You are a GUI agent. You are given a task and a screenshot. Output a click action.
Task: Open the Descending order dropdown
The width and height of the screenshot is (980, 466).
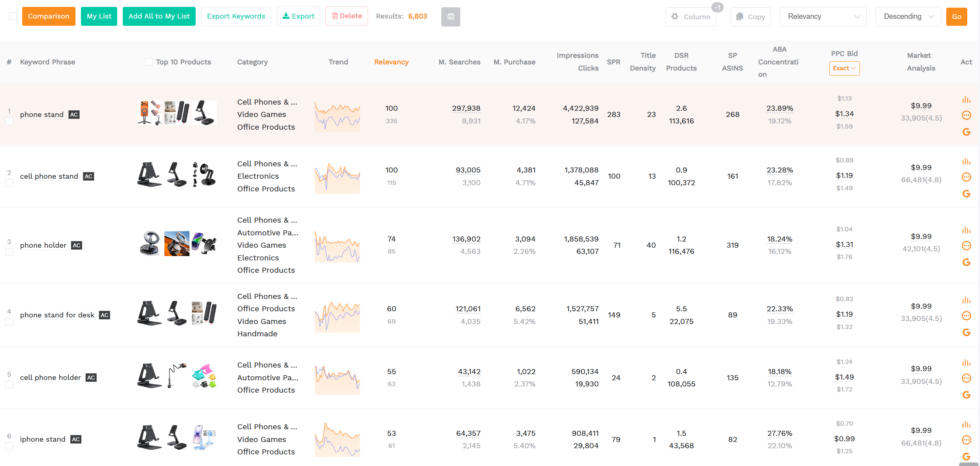908,16
